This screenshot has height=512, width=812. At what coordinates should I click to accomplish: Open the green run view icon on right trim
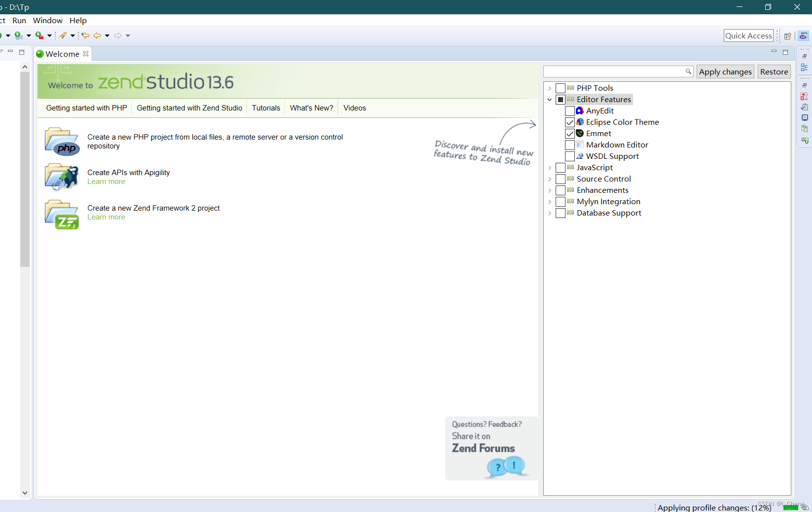tap(805, 141)
